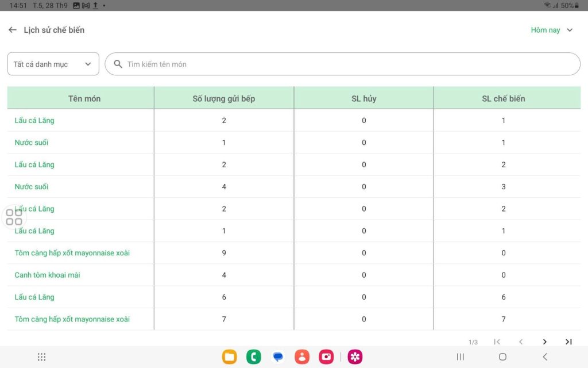Launch the red Camera app in dock
588x368 pixels.
pyautogui.click(x=326, y=357)
